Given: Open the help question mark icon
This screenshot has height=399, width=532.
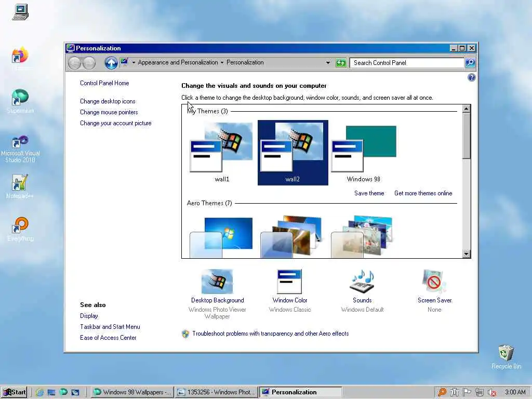Looking at the screenshot, I should click(472, 78).
